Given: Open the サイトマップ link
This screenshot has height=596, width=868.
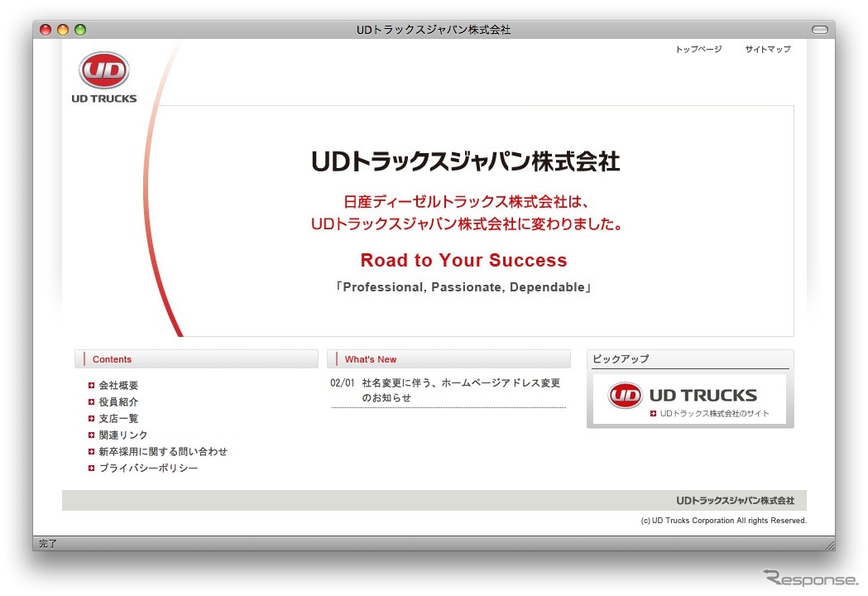Looking at the screenshot, I should tap(767, 50).
